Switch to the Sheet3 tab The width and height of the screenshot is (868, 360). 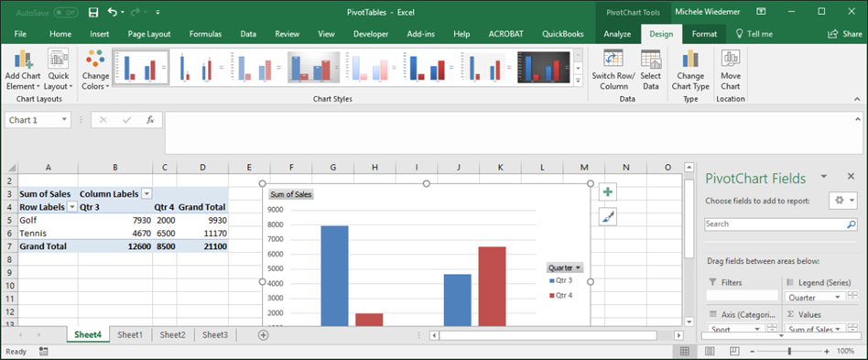215,334
